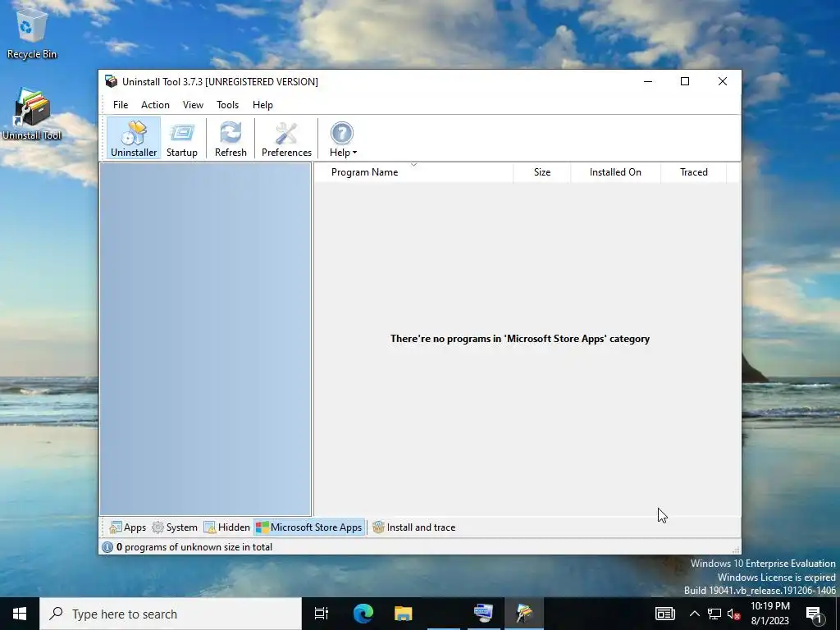This screenshot has width=840, height=630.
Task: Switch to the Hidden tab
Action: pyautogui.click(x=227, y=527)
